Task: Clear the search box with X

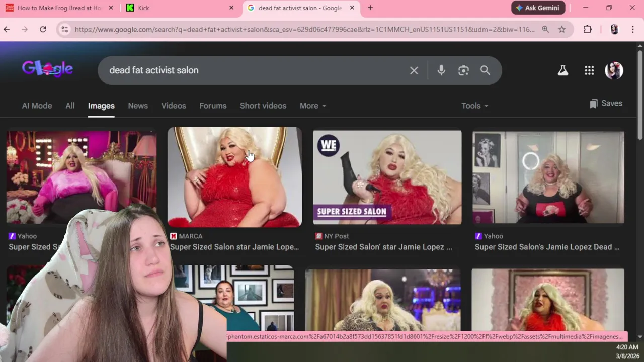Action: pyautogui.click(x=414, y=70)
